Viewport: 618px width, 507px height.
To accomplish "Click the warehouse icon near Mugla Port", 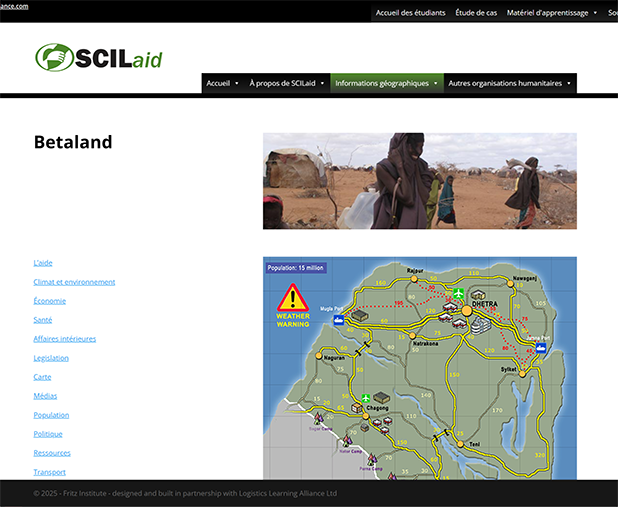I will [x=360, y=315].
